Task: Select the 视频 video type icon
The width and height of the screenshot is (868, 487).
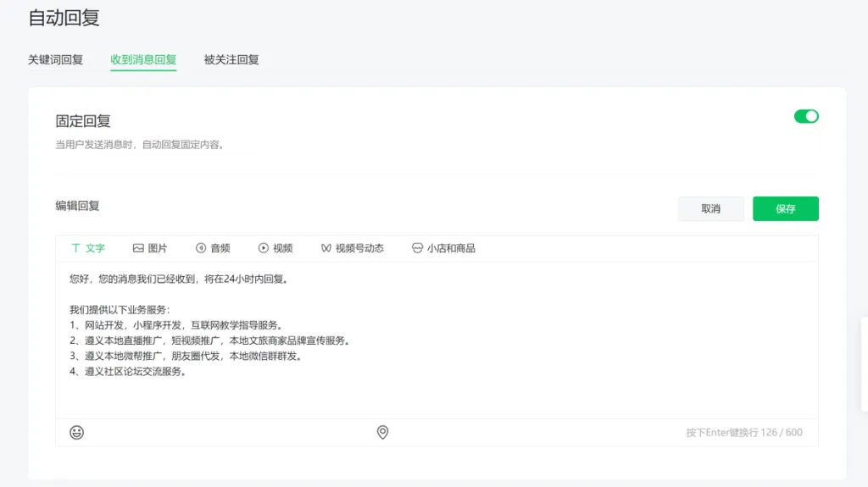Action: click(264, 248)
